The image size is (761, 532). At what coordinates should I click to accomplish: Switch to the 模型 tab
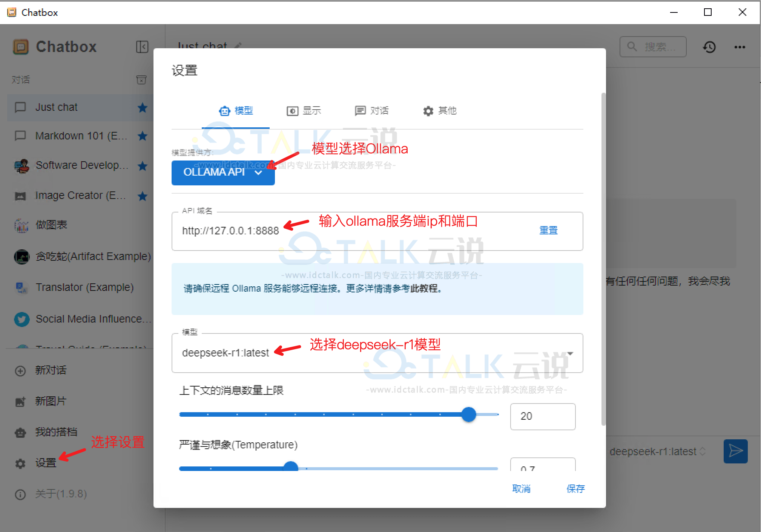(236, 111)
